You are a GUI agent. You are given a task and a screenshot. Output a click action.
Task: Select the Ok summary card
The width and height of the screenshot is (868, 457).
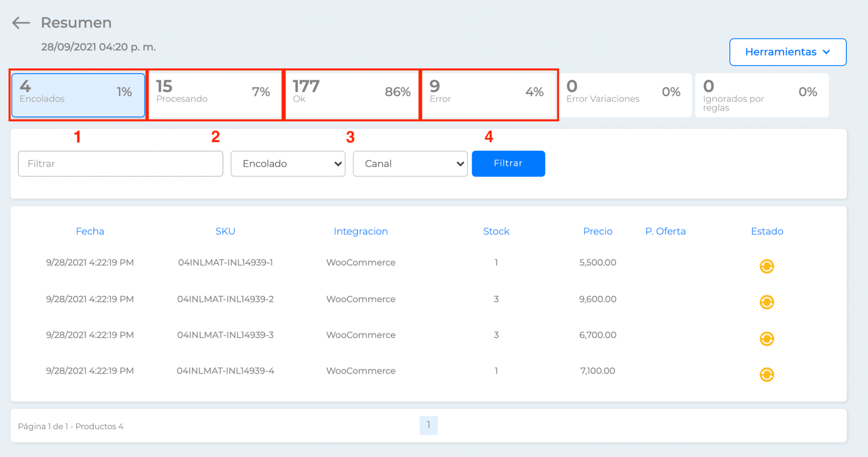coord(352,95)
